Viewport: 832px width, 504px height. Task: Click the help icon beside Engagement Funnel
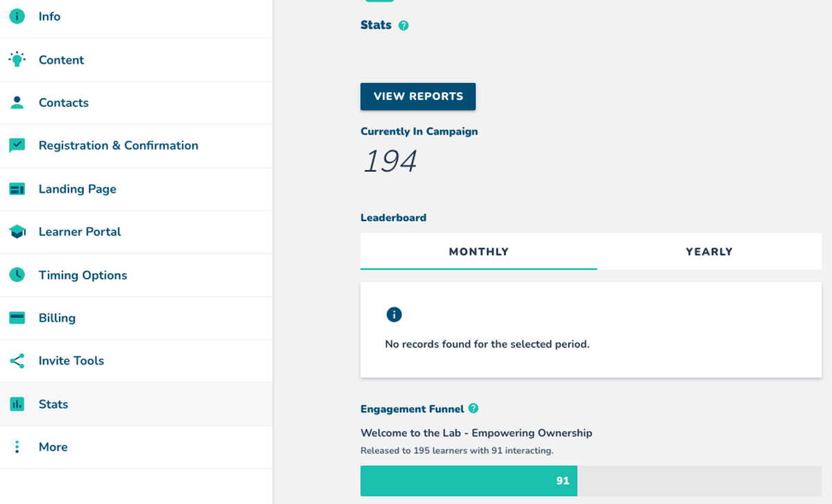(474, 408)
